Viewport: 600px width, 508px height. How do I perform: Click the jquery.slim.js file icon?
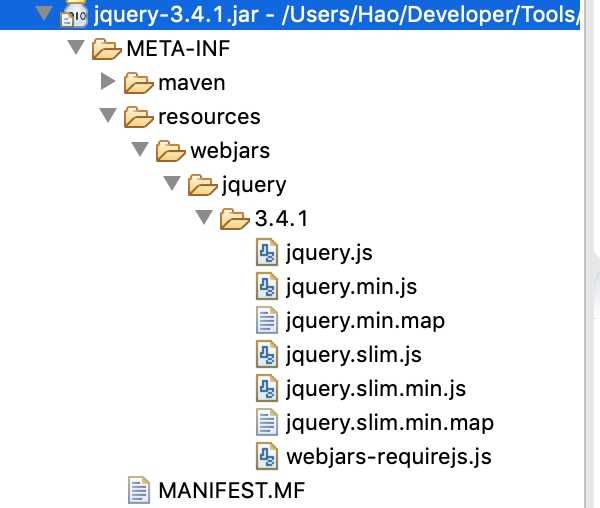click(x=267, y=354)
